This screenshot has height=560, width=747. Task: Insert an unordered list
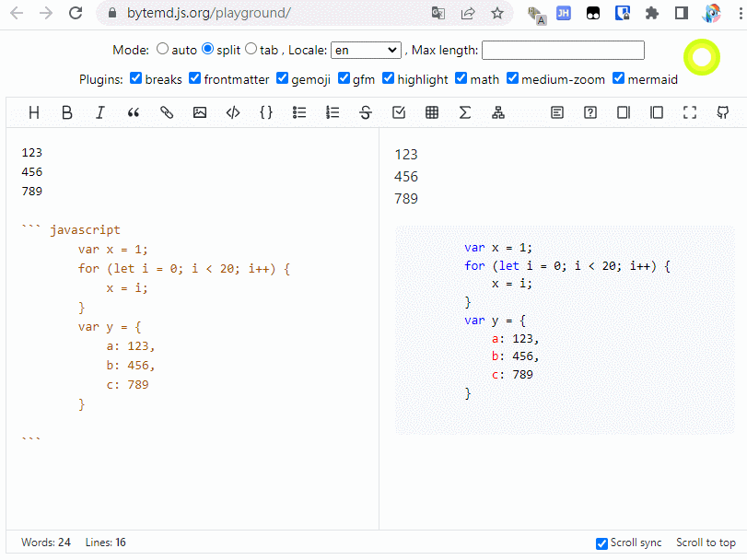pos(299,113)
